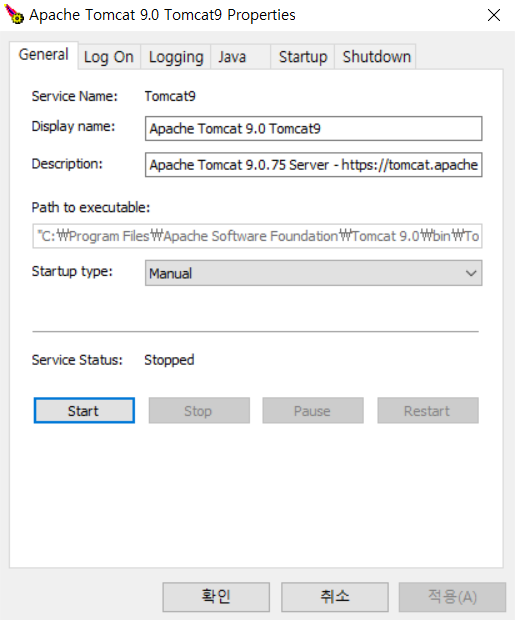Cancel using the 취소 button
Viewport: 515px width, 620px height.
[x=335, y=597]
